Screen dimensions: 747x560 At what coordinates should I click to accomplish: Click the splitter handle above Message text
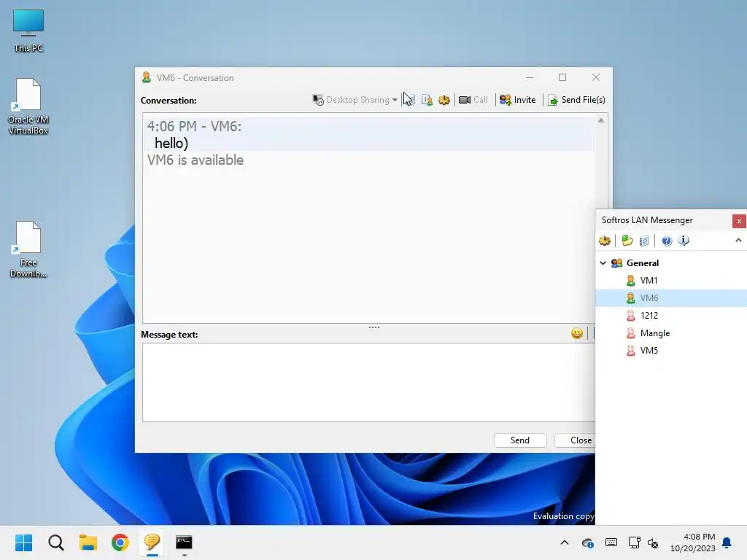(374, 327)
